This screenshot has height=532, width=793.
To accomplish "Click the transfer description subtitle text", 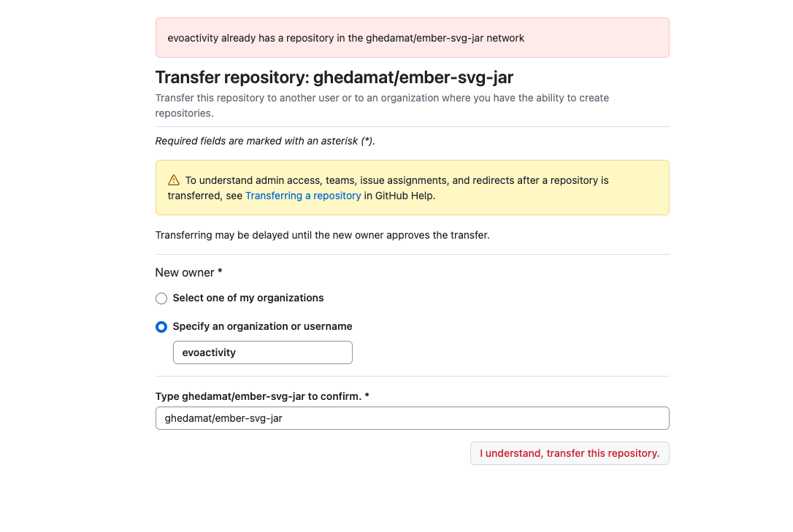I will coord(381,105).
